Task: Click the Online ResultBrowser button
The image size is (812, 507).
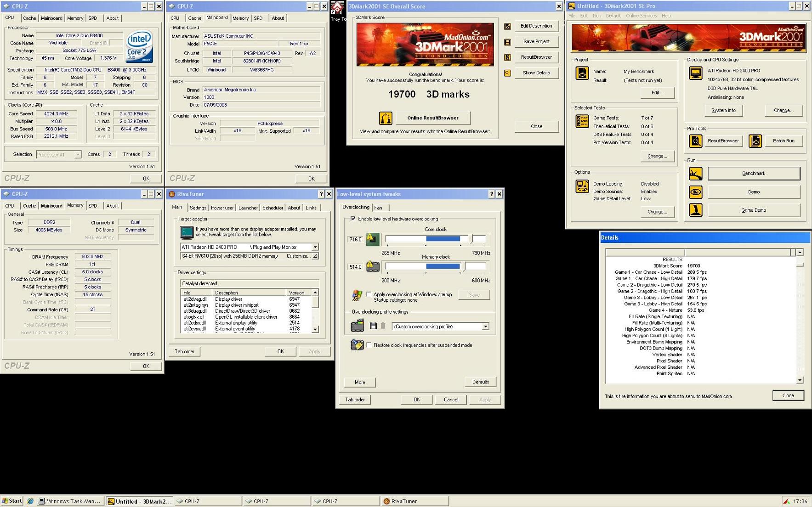Action: [x=433, y=118]
